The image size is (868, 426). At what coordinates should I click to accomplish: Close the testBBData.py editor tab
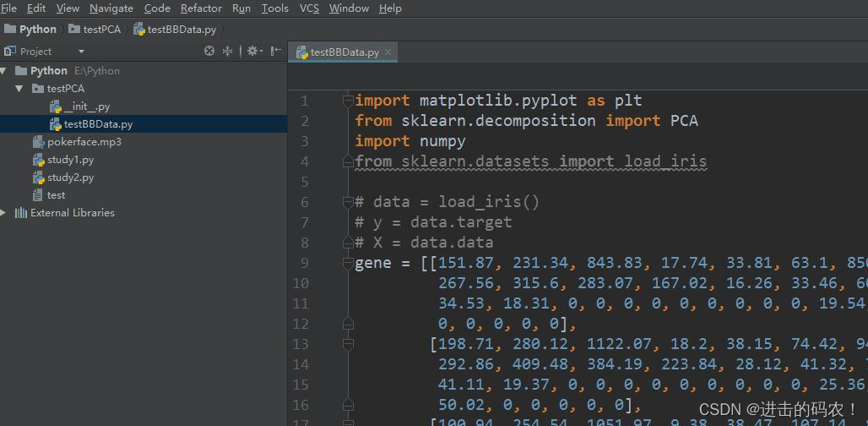[388, 52]
